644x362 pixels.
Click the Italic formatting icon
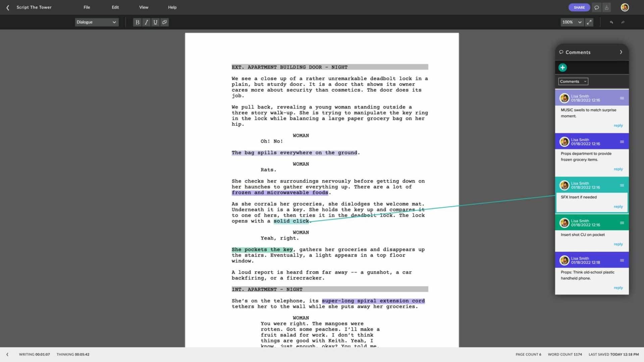coord(146,22)
